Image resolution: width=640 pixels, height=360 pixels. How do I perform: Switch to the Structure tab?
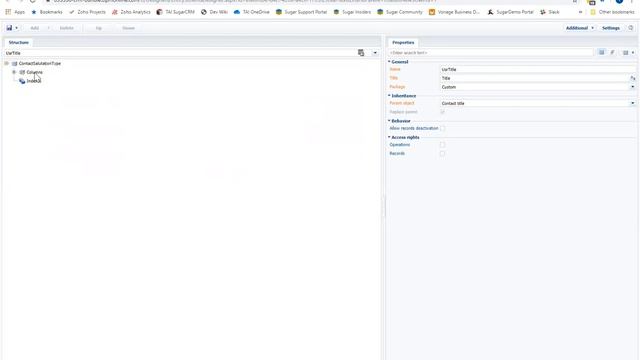pyautogui.click(x=19, y=42)
